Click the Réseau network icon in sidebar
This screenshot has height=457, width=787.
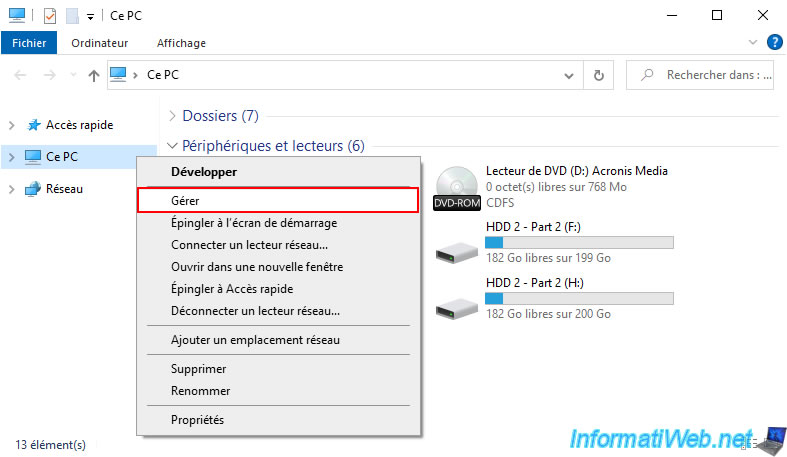[x=34, y=188]
